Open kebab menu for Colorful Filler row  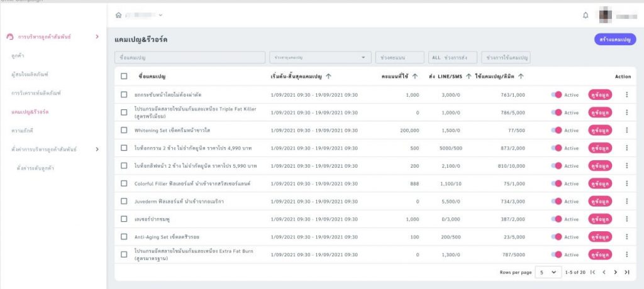pyautogui.click(x=627, y=183)
